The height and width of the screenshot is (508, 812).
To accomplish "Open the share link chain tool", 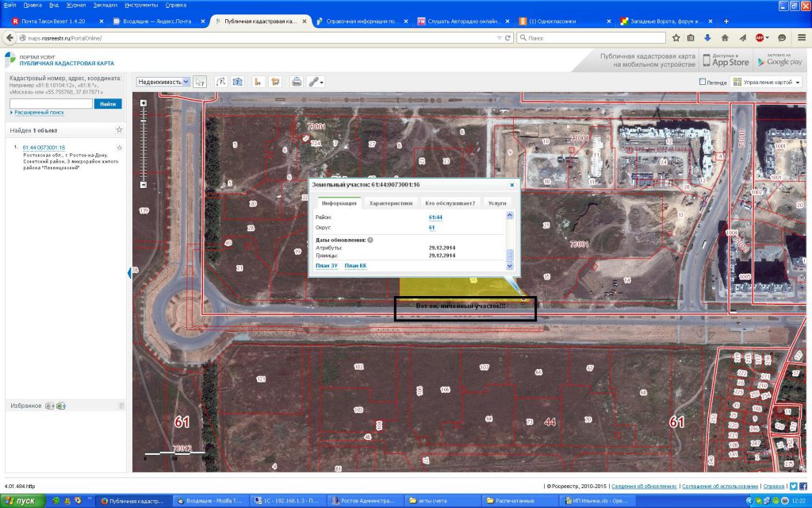I will click(x=316, y=82).
